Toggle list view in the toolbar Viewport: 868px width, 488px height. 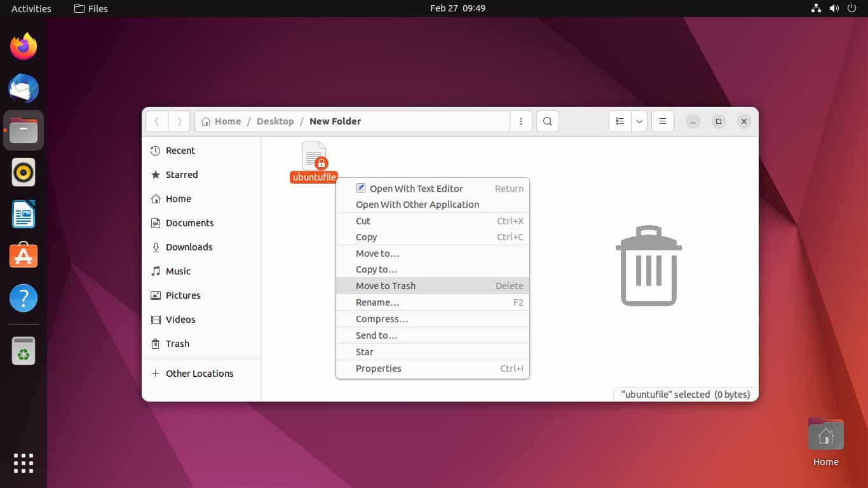click(620, 121)
